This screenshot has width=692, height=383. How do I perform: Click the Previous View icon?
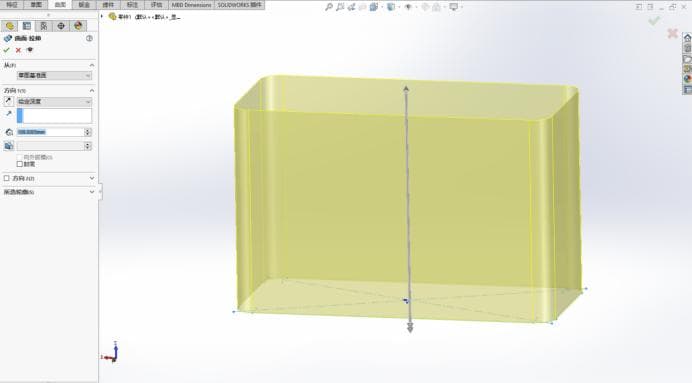[x=351, y=7]
